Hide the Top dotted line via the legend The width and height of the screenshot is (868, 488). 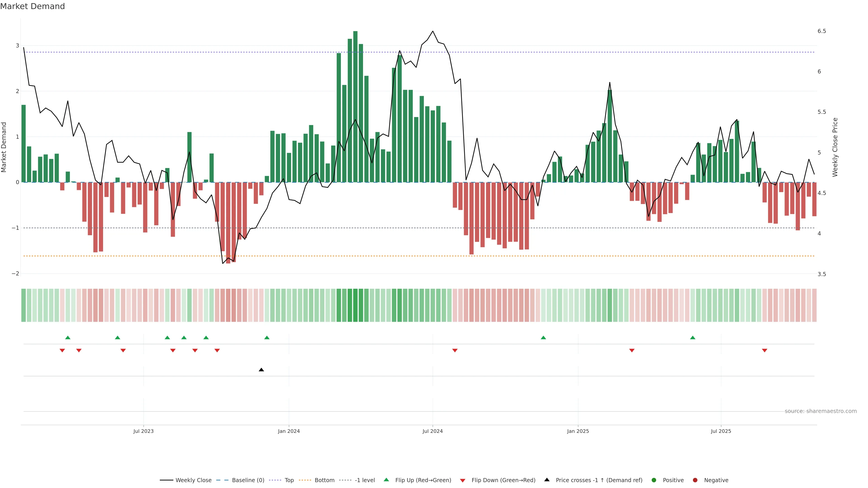pyautogui.click(x=289, y=480)
